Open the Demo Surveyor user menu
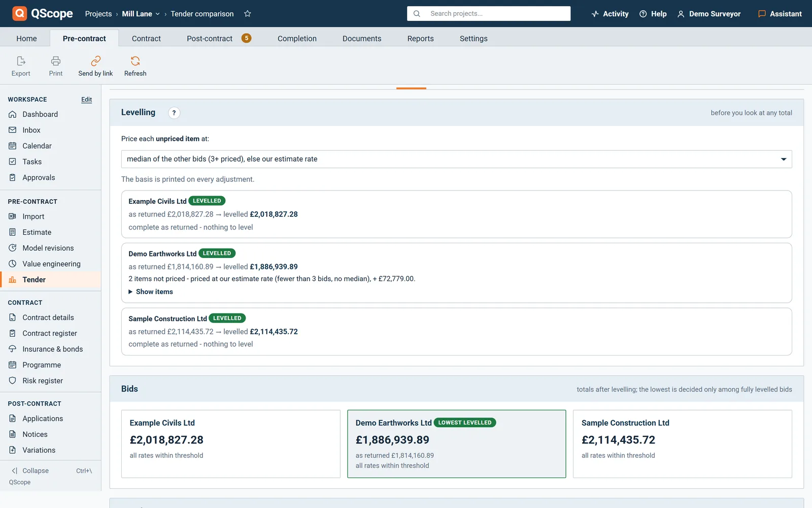 pyautogui.click(x=709, y=14)
